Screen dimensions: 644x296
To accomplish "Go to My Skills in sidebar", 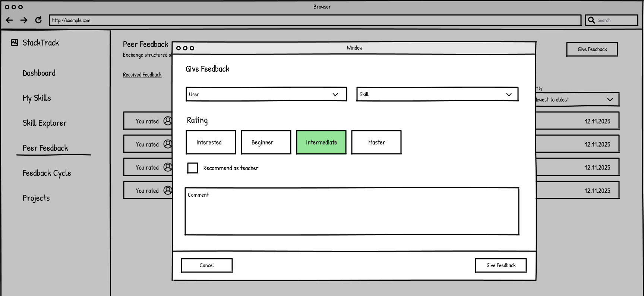I will click(37, 98).
